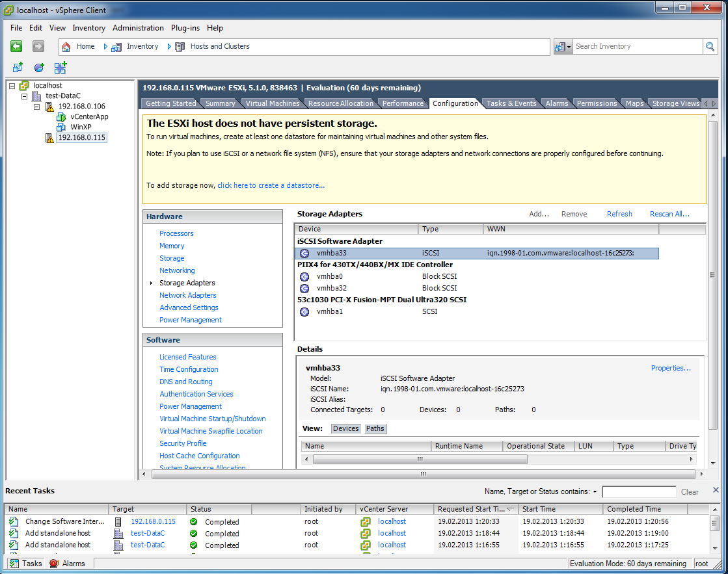Viewport: 728px width, 574px height.
Task: Click the warning host icon for 192.168.0.106
Action: coord(49,107)
